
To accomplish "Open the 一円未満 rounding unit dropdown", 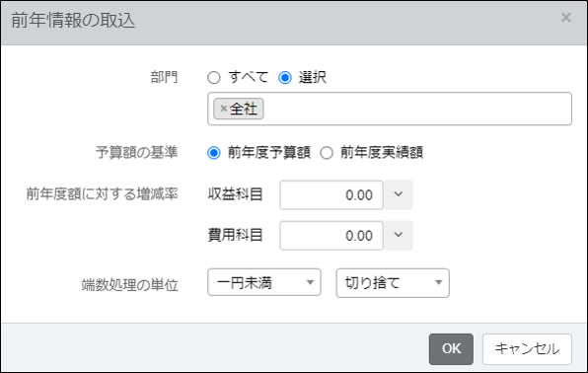I will point(264,282).
